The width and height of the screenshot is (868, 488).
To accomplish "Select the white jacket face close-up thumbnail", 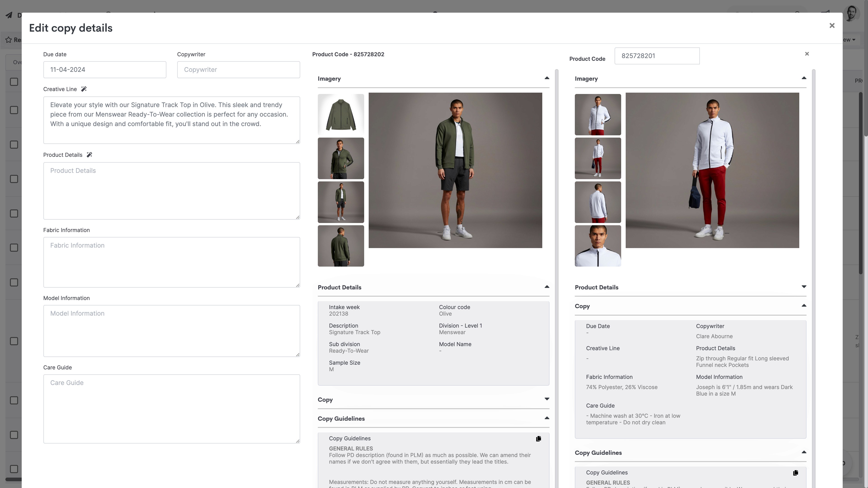I will click(x=597, y=246).
